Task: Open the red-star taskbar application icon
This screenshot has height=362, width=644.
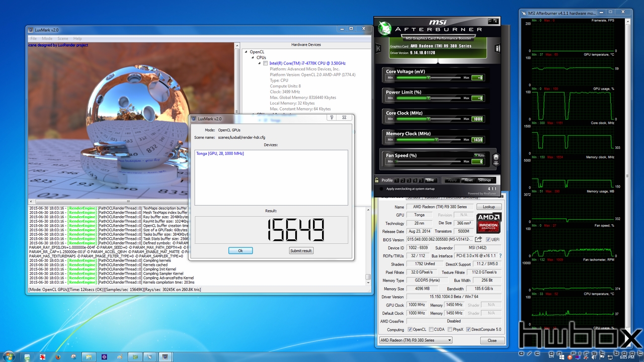Action: (x=43, y=356)
